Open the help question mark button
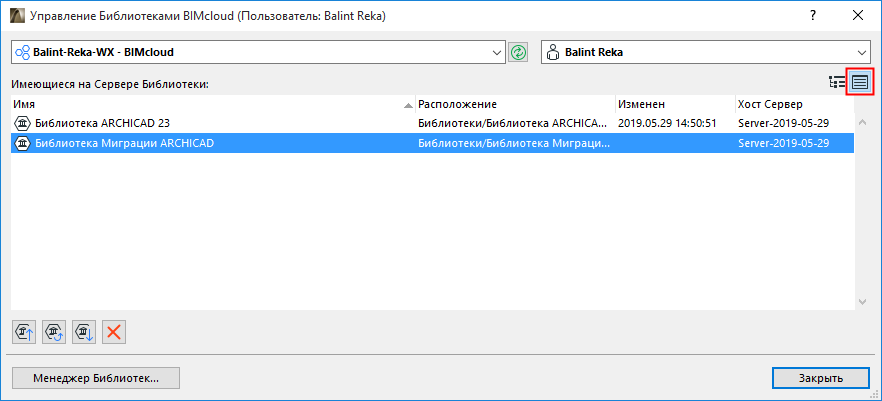Screen dimensions: 882x401 814,16
